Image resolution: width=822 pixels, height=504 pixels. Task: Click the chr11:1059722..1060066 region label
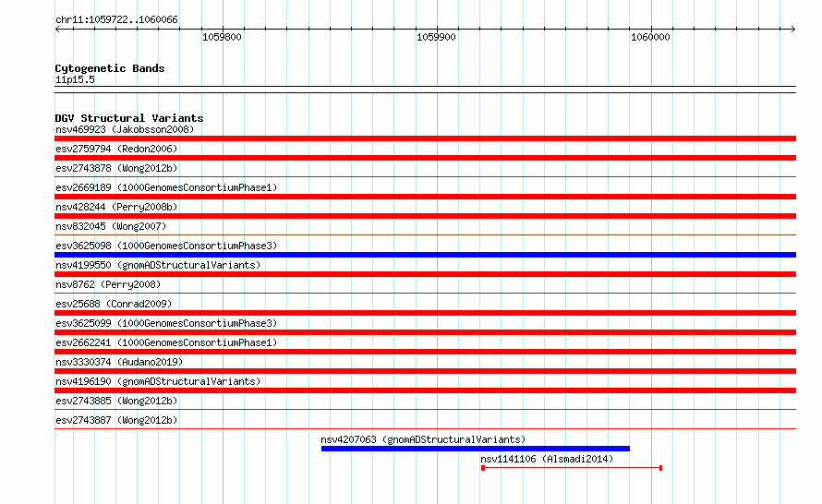tap(116, 19)
